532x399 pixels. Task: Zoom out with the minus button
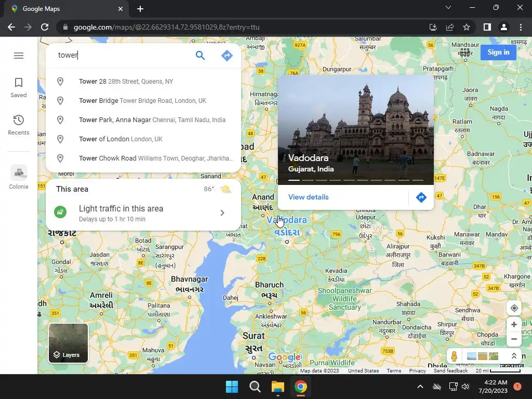click(x=514, y=339)
